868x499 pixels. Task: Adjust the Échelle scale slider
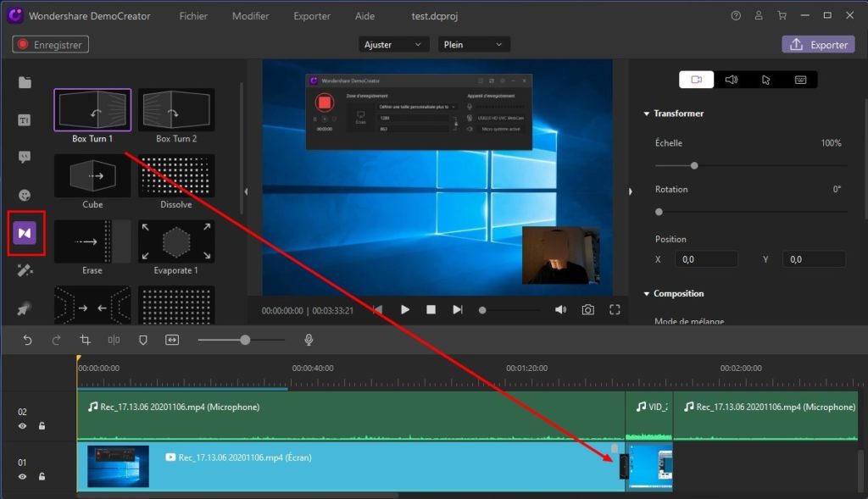(694, 165)
